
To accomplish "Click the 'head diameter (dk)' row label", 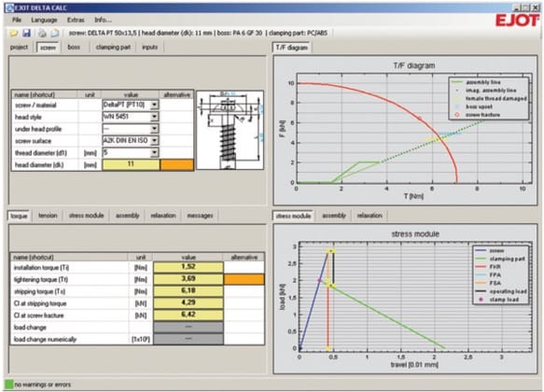I will tap(39, 165).
